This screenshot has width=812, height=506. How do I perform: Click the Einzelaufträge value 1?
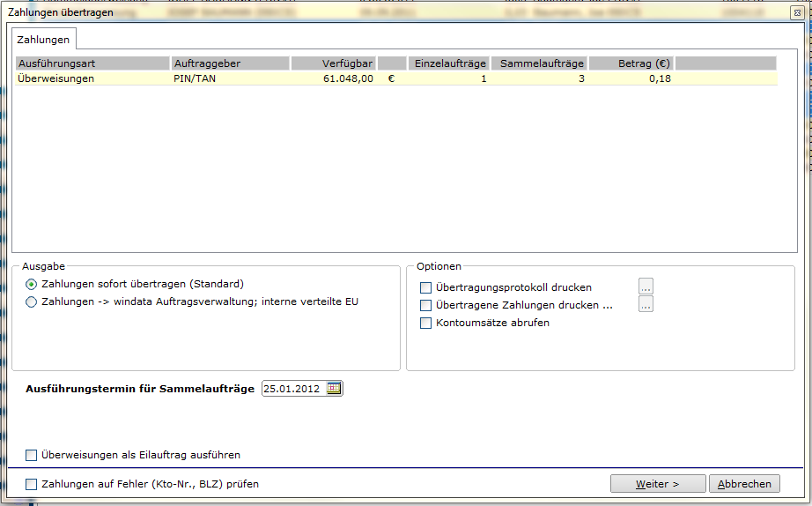pos(484,78)
